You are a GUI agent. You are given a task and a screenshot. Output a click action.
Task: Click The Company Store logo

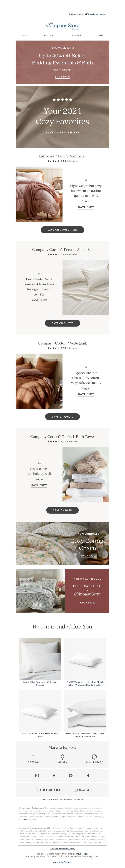[63, 26]
